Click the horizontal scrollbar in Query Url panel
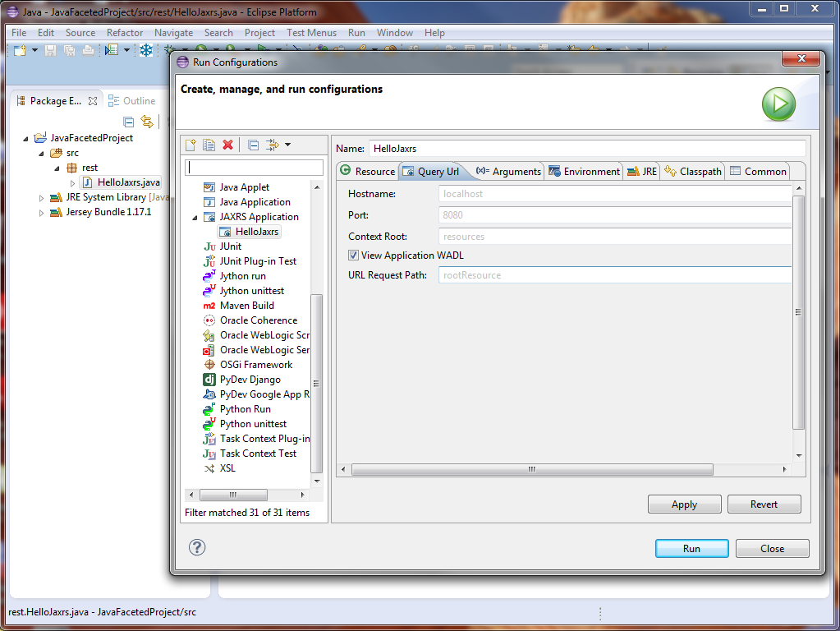The width and height of the screenshot is (840, 631). (x=532, y=470)
